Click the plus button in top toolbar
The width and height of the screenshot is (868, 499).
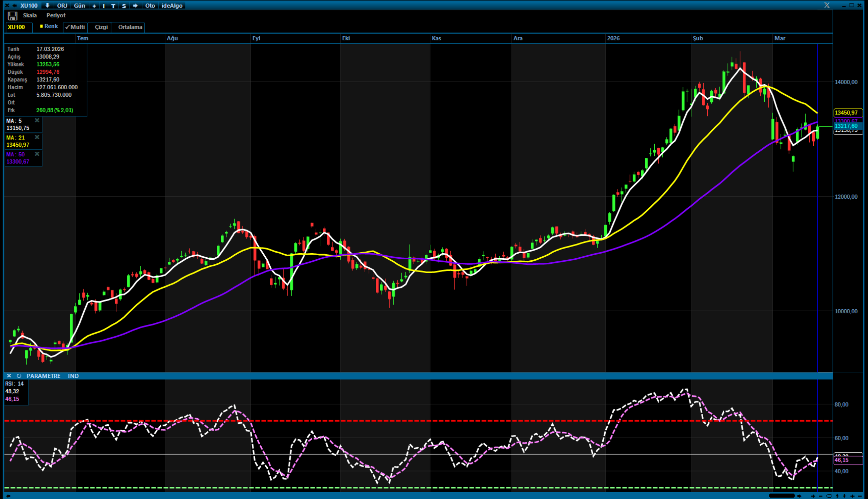[x=94, y=6]
